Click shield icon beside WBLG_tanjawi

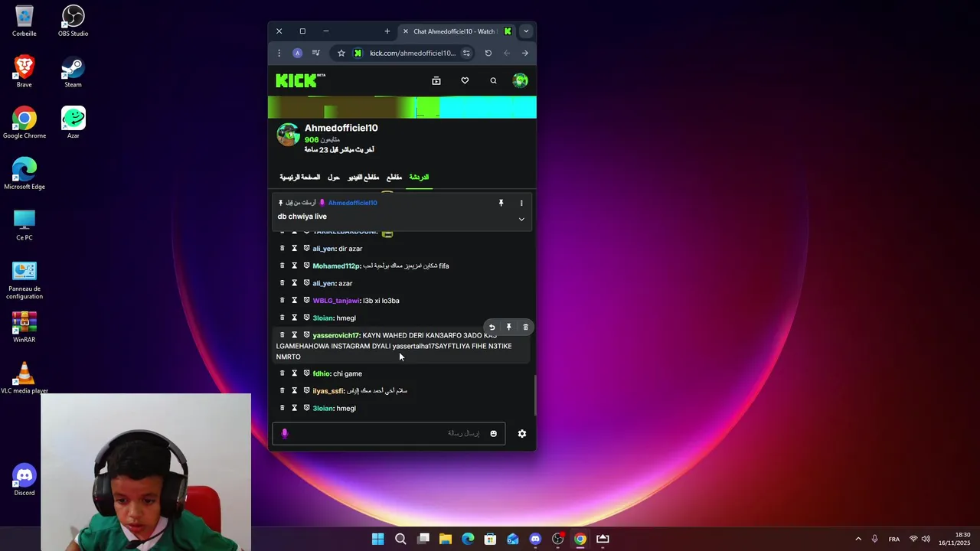tap(306, 300)
